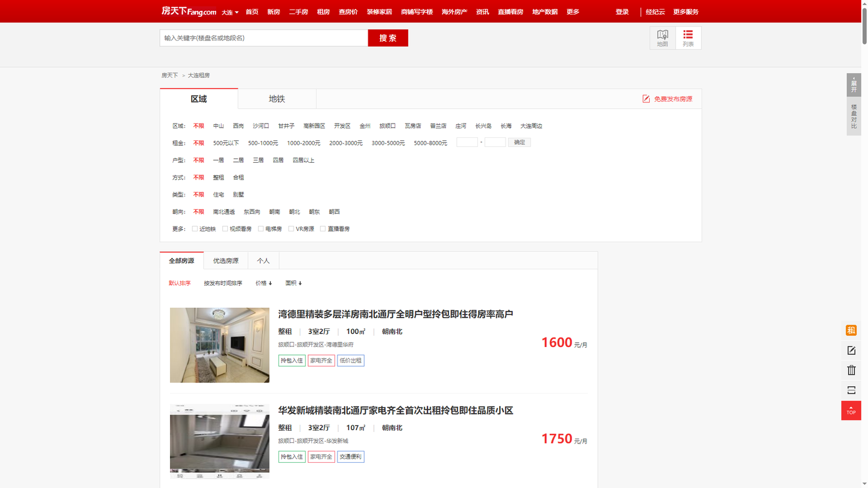
Task: Open 装修家居 in top navigation
Action: coord(379,11)
